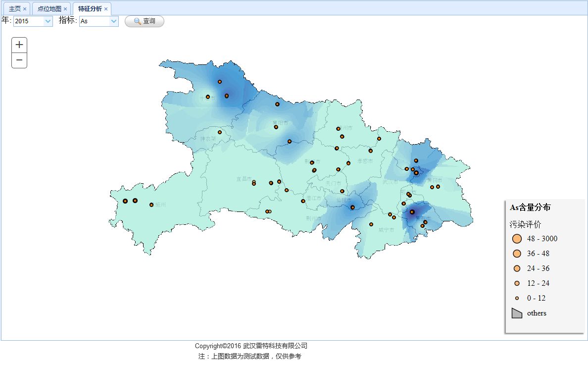
Task: Select the 特征分析 tab
Action: (90, 9)
